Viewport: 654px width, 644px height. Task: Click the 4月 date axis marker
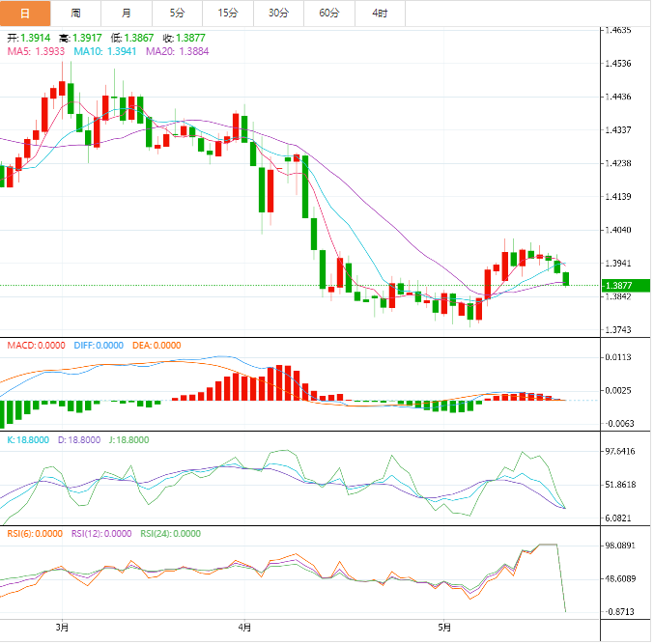coord(244,628)
